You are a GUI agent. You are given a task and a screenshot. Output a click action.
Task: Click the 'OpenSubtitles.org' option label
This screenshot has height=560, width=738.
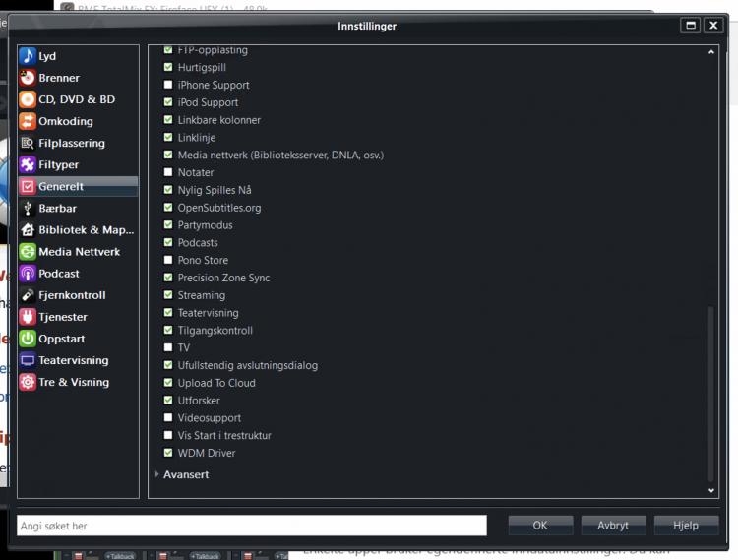coord(219,208)
